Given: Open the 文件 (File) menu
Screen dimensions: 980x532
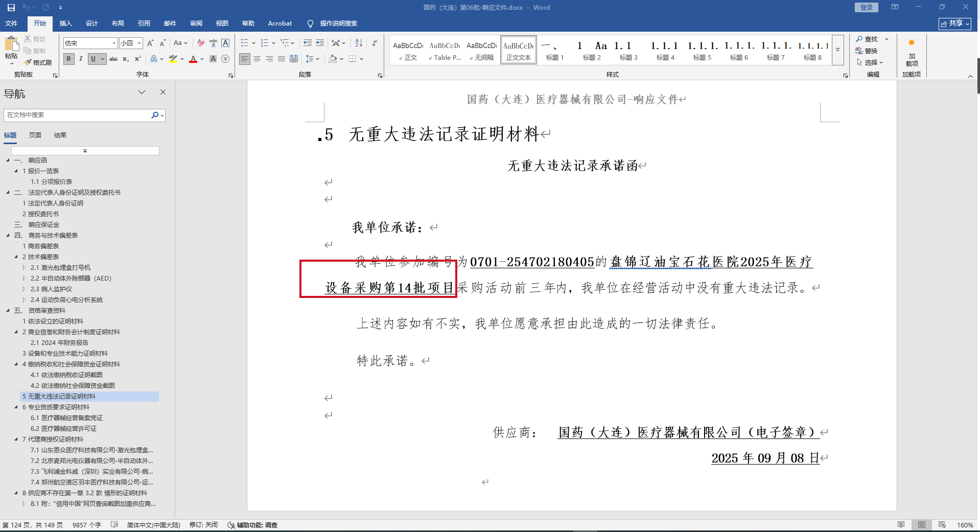Looking at the screenshot, I should 11,24.
